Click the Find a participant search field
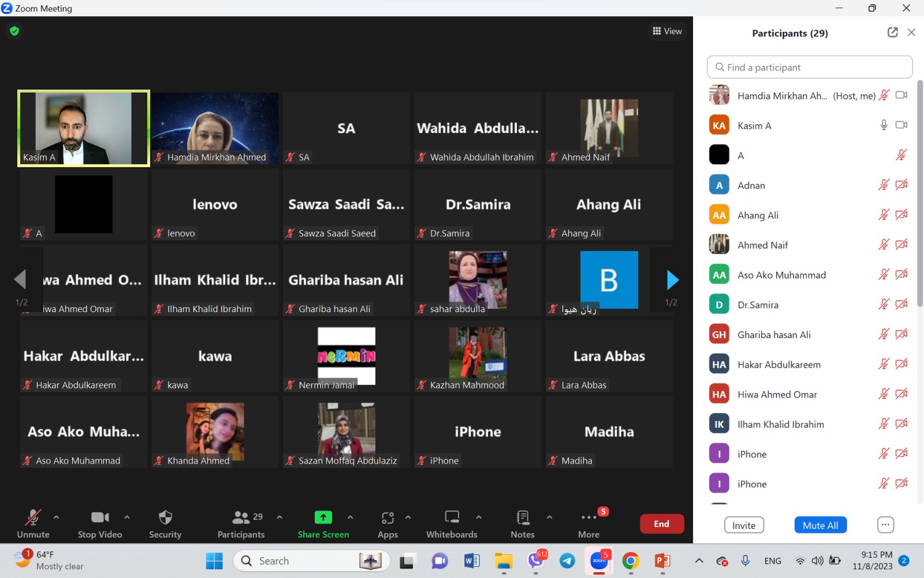This screenshot has height=578, width=924. coord(809,67)
